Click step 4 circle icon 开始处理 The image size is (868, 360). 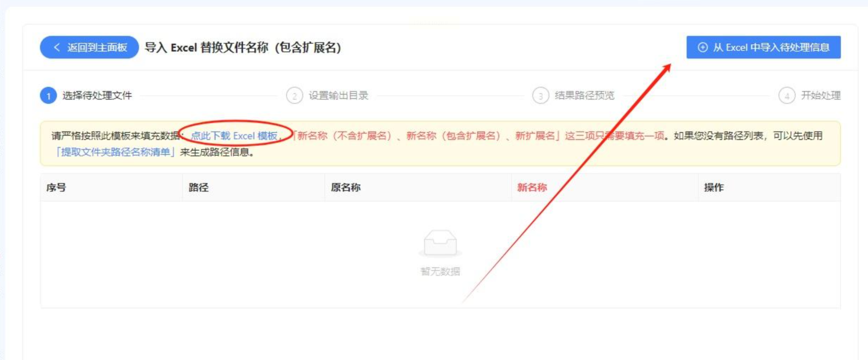point(787,96)
